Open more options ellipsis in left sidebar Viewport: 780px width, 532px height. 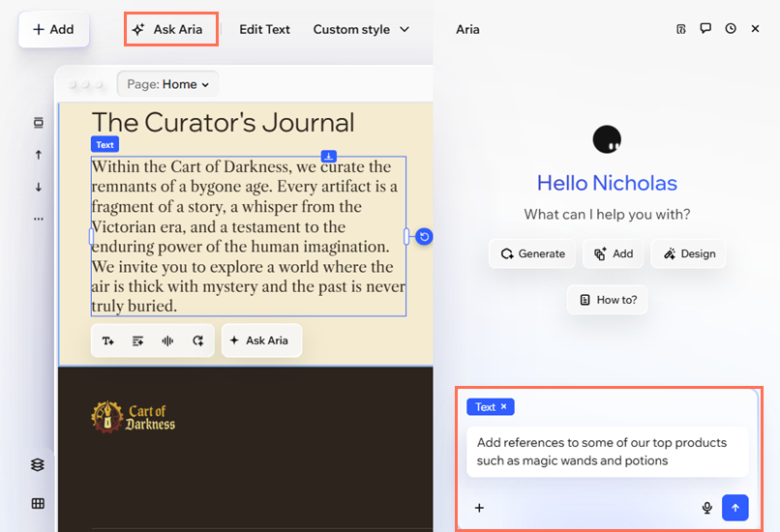pos(39,219)
